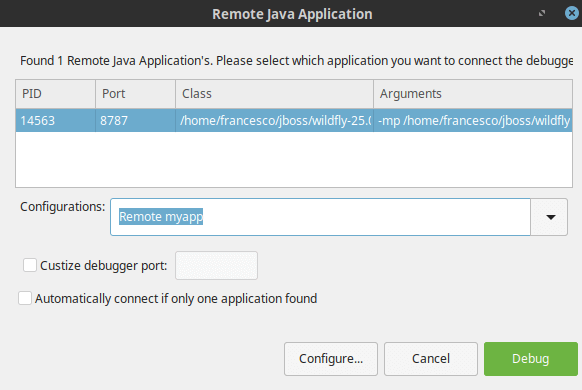This screenshot has width=582, height=390.
Task: Open the Configure... dialog
Action: tap(331, 359)
